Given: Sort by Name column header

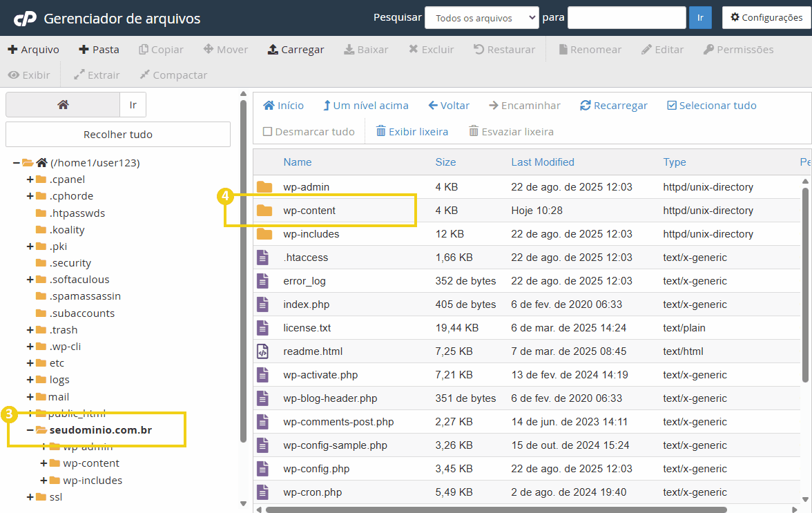Looking at the screenshot, I should click(x=297, y=162).
